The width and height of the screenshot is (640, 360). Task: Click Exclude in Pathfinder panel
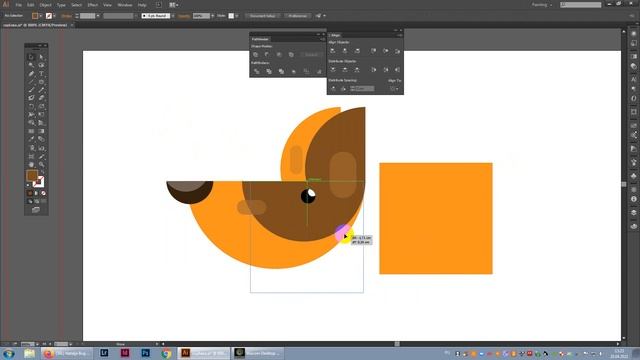291,55
